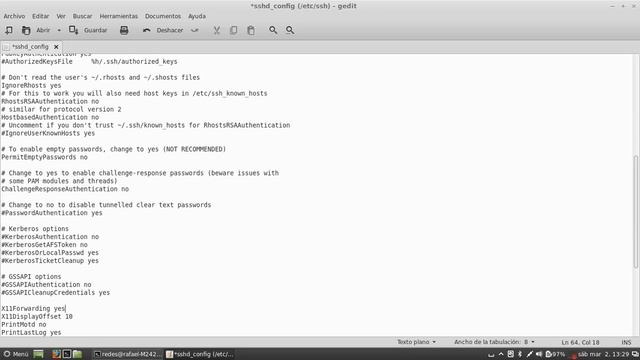Create a new document with toolbar icon
Screen dimensions: 640x360
9,30
